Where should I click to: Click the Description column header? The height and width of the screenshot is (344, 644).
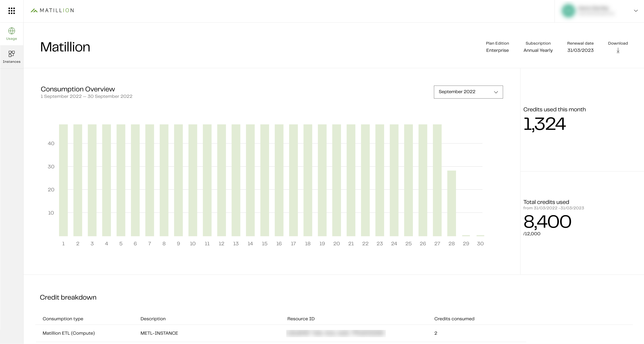point(153,319)
